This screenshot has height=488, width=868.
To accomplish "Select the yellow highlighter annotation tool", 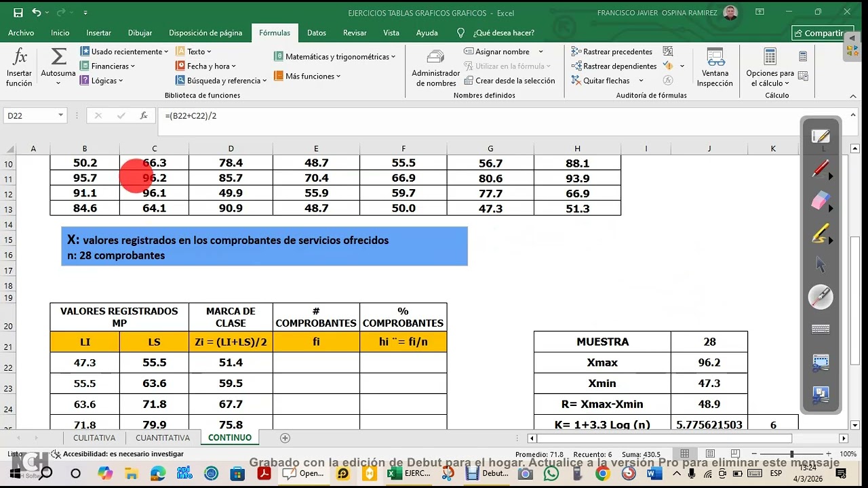I will 821,234.
